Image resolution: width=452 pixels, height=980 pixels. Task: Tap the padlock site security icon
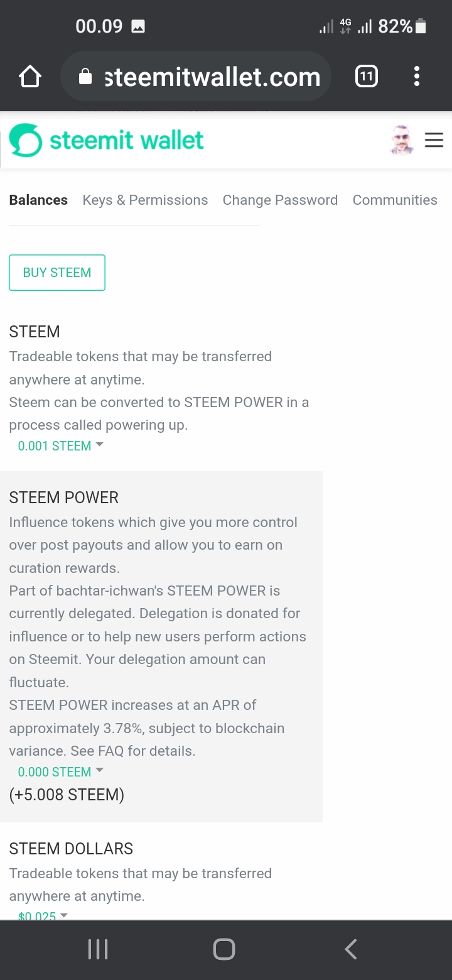85,77
